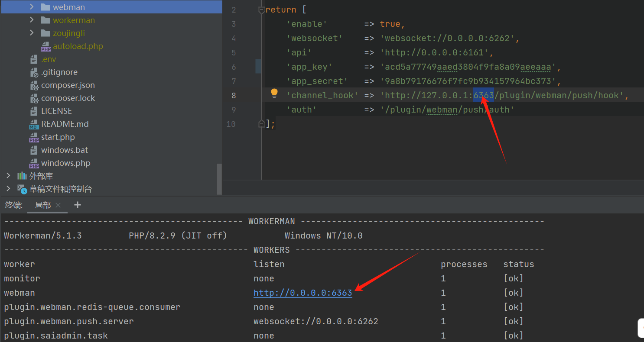Screen dimensions: 644x342
Task: Open start.php file
Action: pyautogui.click(x=58, y=137)
